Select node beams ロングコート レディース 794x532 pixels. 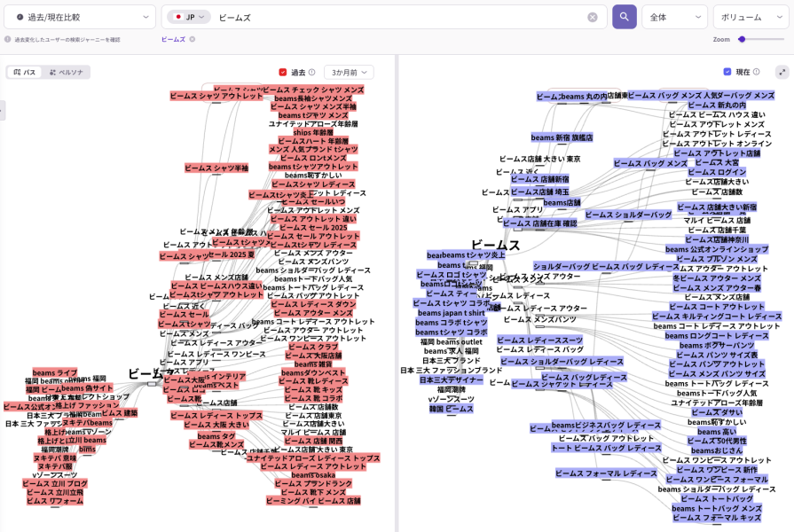(x=717, y=335)
